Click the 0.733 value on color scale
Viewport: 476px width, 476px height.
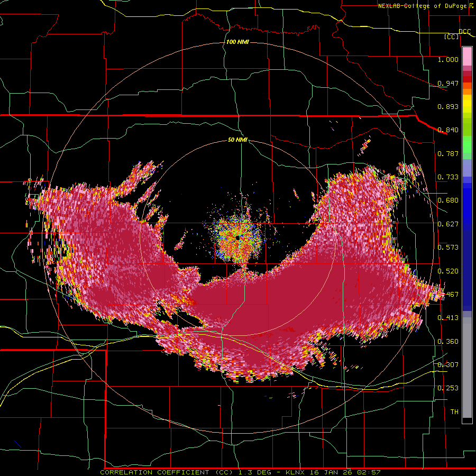click(x=448, y=177)
